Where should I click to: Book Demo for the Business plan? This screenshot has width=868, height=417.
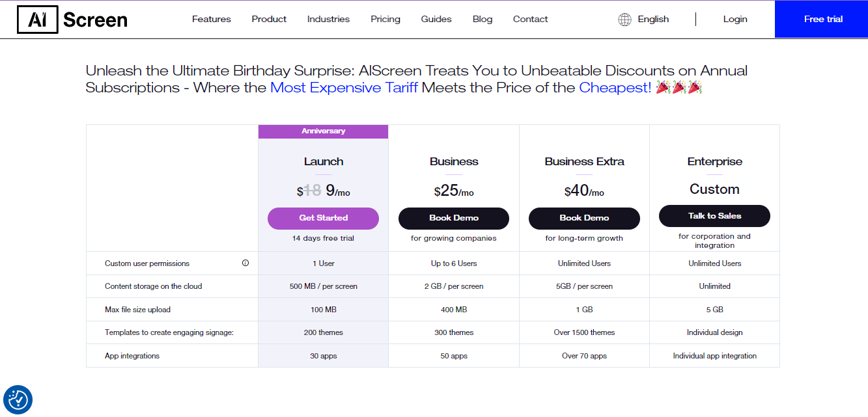pyautogui.click(x=454, y=219)
